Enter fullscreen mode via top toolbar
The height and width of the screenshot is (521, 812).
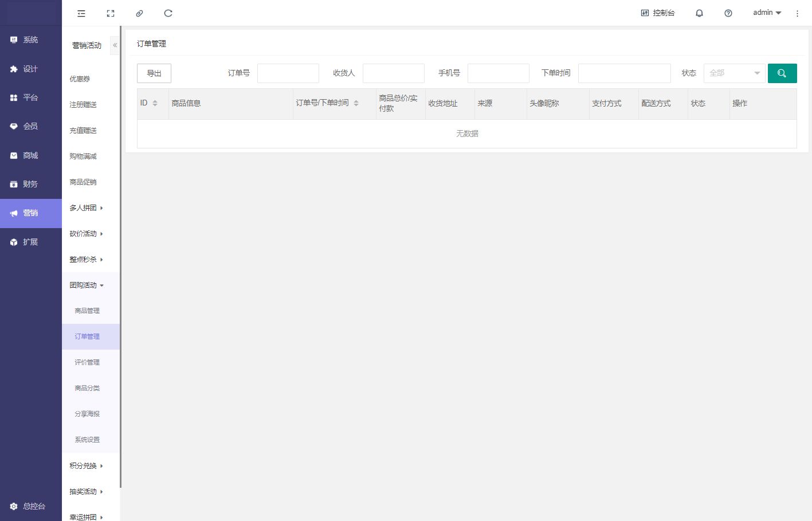[x=111, y=13]
